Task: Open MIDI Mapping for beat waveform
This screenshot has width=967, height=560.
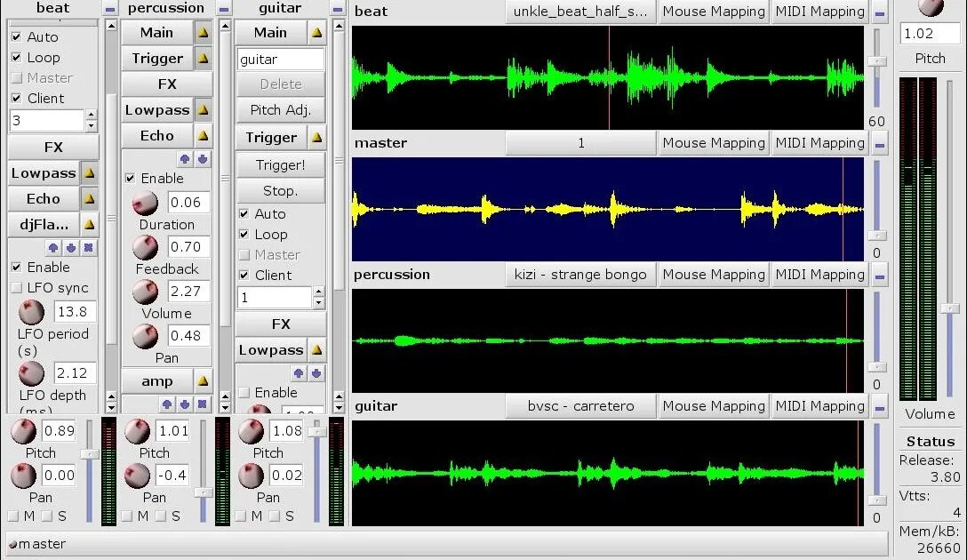Action: click(x=819, y=12)
